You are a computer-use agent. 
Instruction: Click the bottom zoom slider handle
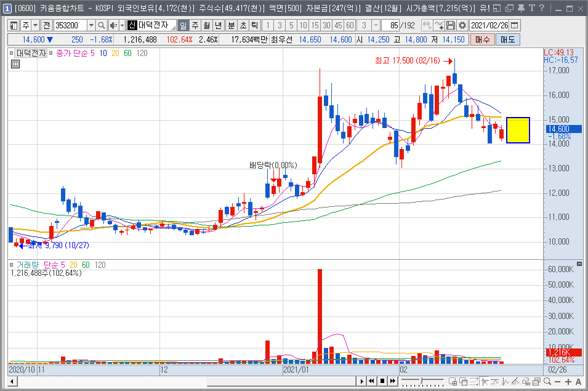422,381
